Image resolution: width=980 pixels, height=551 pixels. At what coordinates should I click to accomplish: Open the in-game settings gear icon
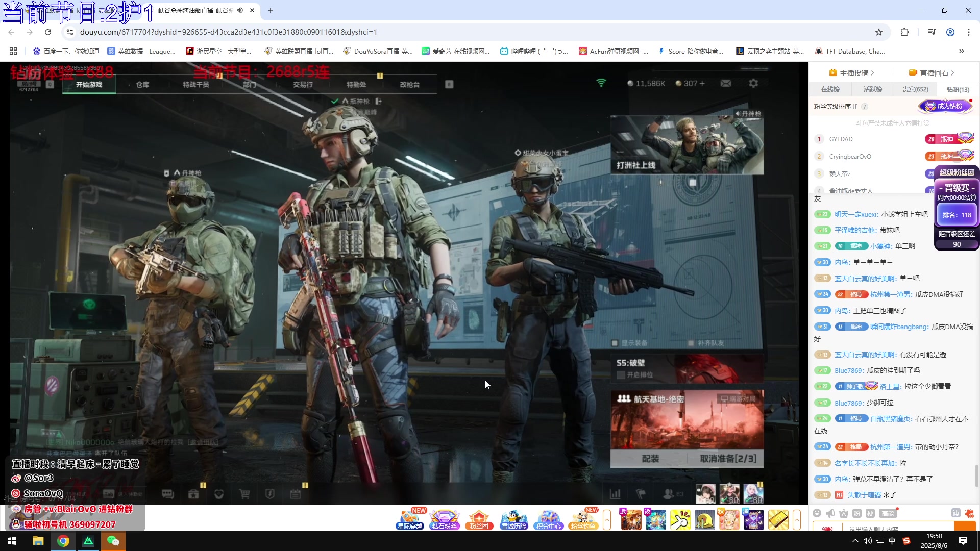(x=753, y=83)
